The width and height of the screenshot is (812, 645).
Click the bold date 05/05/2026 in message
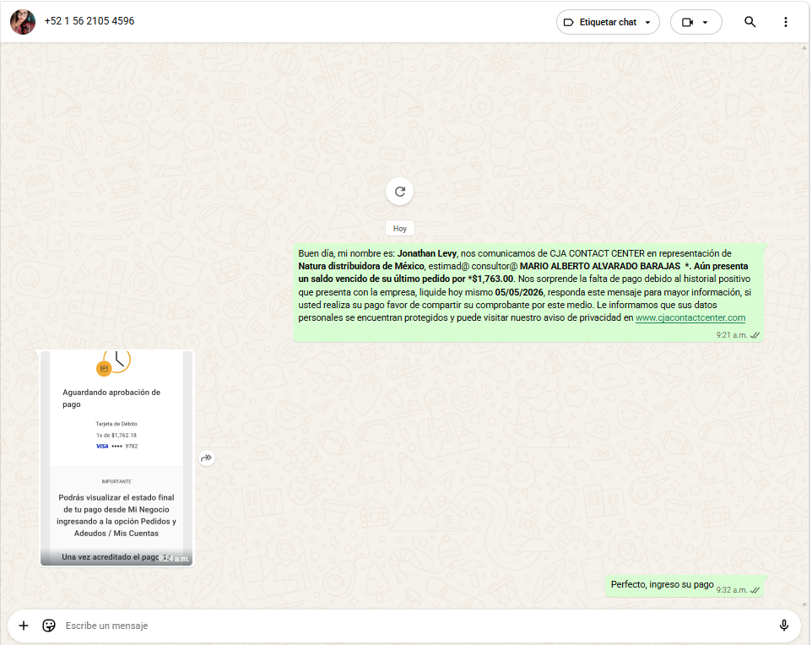click(519, 292)
